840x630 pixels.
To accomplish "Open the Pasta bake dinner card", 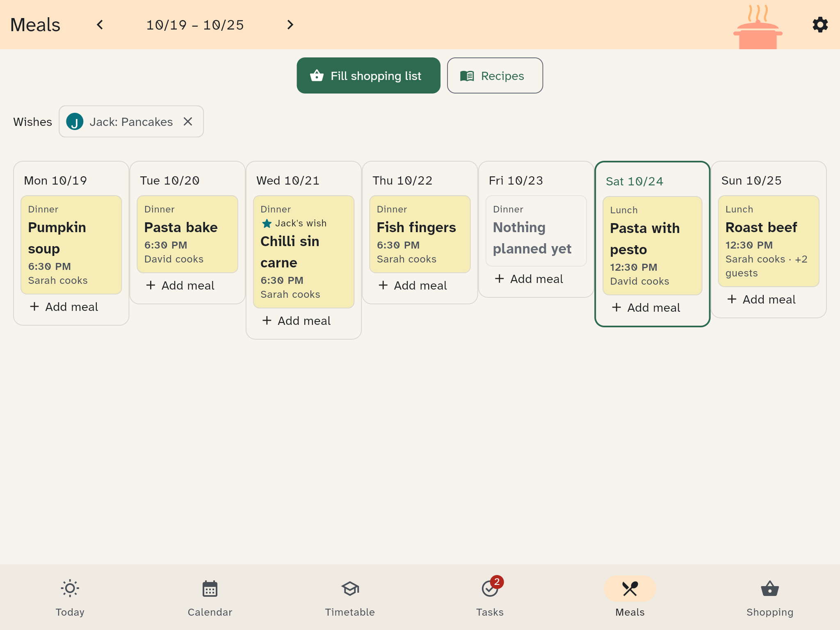I will click(187, 234).
